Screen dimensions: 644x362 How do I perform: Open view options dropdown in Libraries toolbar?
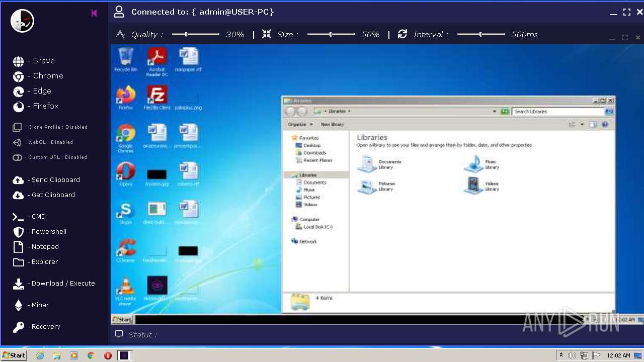[x=582, y=124]
